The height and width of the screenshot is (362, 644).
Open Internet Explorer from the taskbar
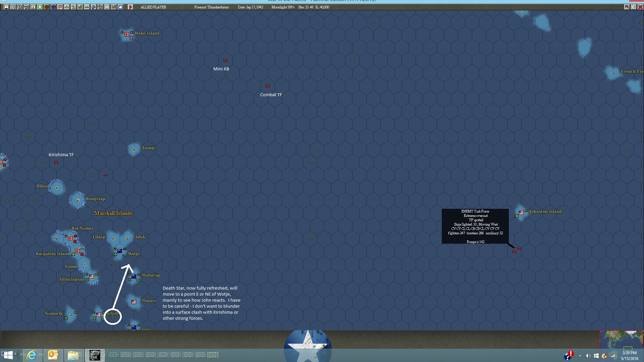pyautogui.click(x=32, y=355)
